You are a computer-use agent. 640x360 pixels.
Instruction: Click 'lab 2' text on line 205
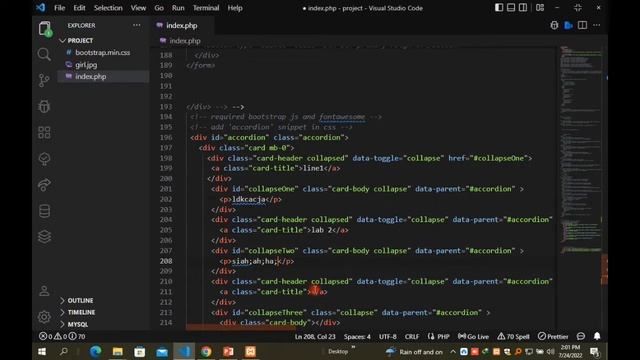pyautogui.click(x=322, y=230)
